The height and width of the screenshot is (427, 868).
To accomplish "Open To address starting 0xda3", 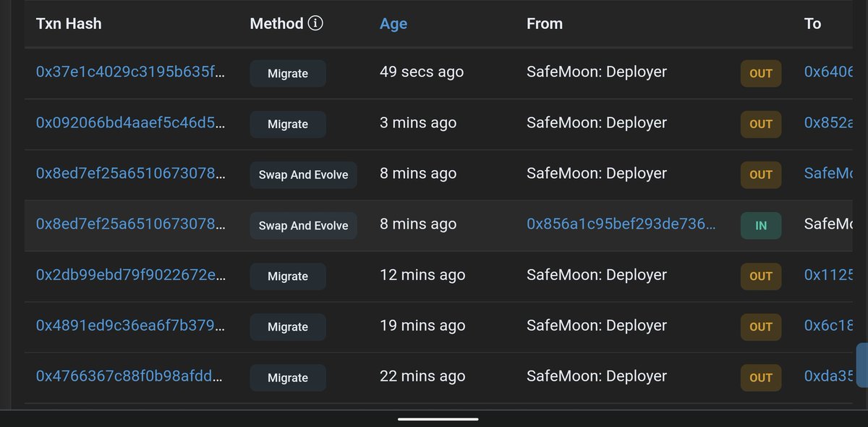I will tap(829, 376).
